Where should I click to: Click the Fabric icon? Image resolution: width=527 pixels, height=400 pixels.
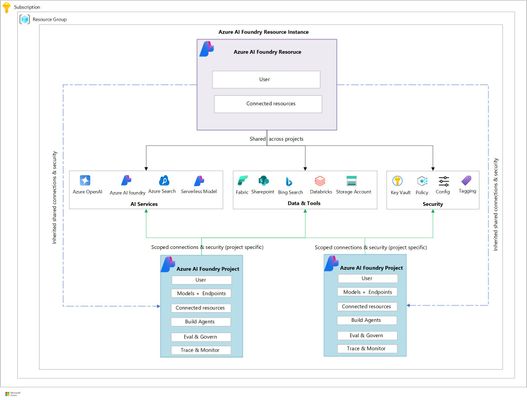point(242,181)
